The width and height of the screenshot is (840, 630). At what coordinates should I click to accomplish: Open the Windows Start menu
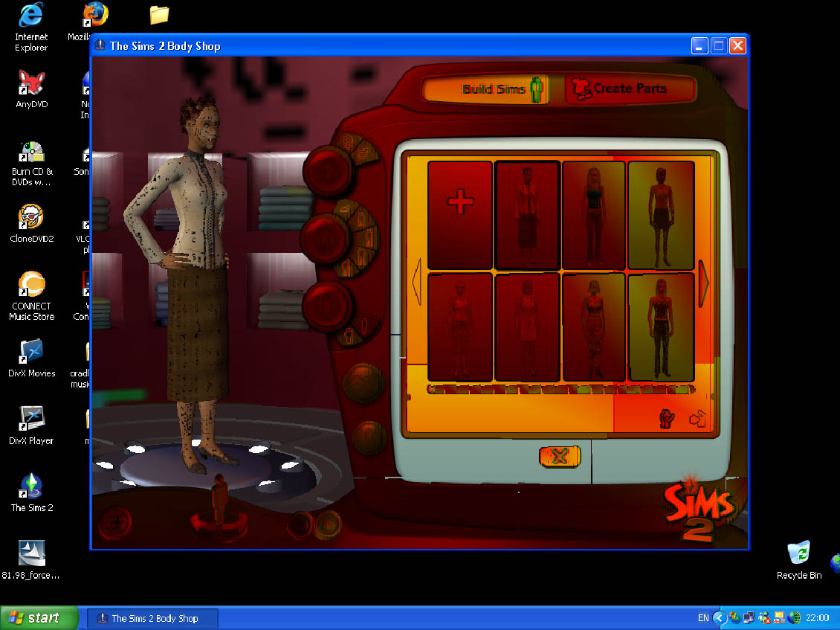(x=39, y=618)
